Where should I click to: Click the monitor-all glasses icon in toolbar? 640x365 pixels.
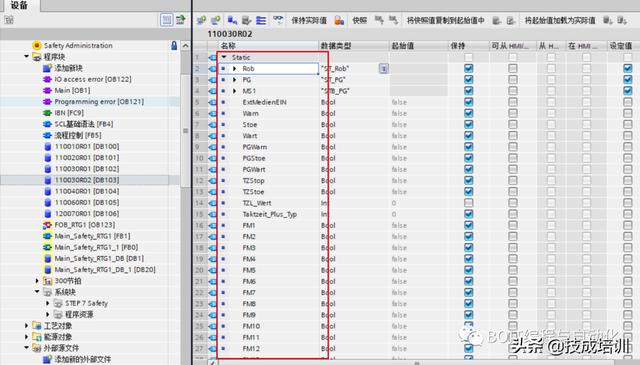click(278, 20)
